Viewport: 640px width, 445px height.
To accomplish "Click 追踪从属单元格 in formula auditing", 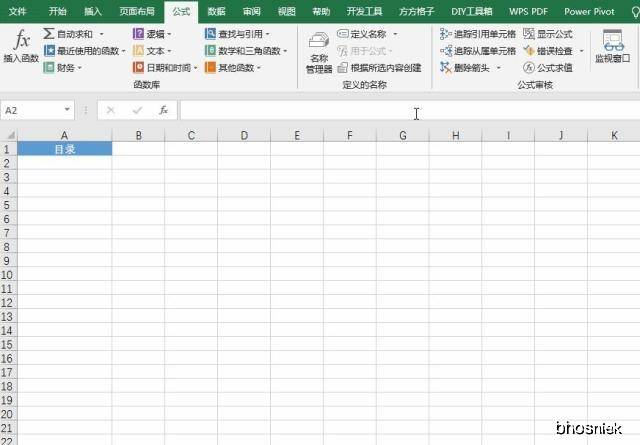I will click(478, 51).
